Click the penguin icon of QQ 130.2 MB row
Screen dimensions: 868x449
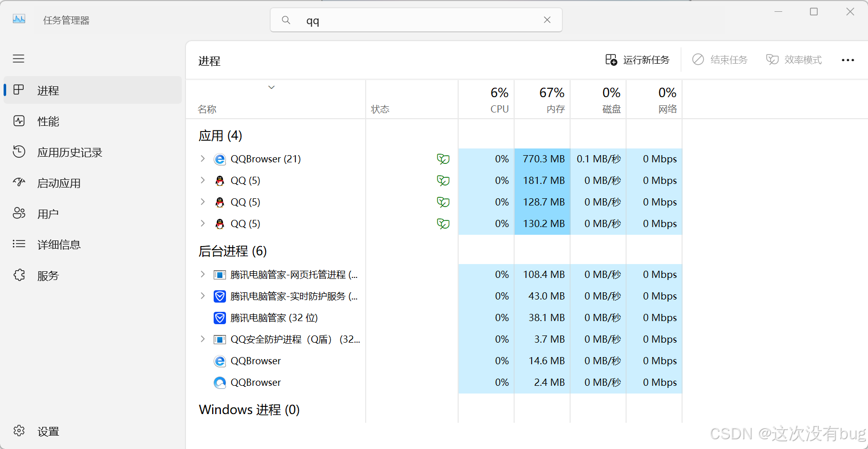220,224
